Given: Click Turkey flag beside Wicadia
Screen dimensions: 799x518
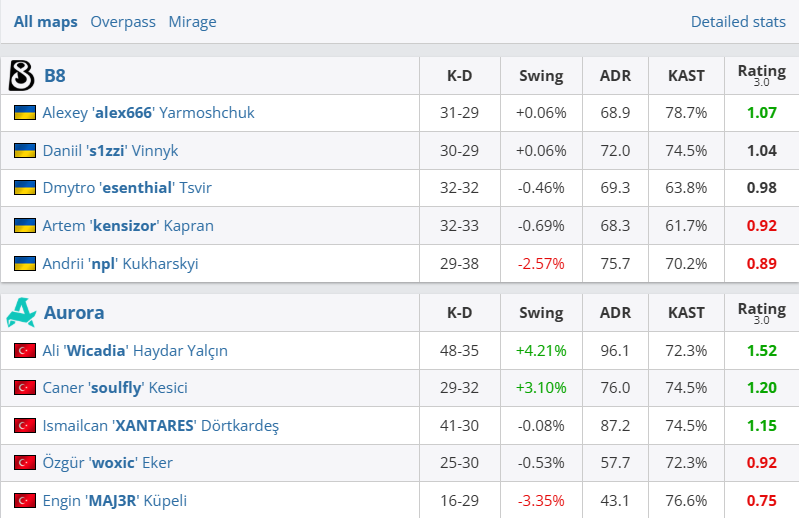Looking at the screenshot, I should tap(25, 351).
